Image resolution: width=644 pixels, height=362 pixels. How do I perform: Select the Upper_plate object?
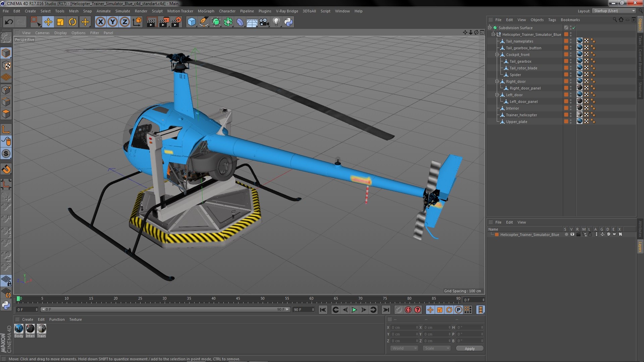click(517, 122)
